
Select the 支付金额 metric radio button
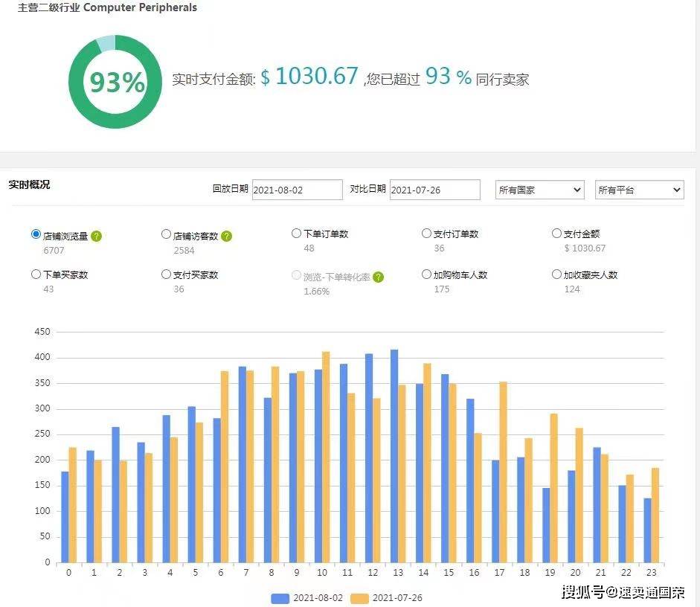(x=557, y=233)
